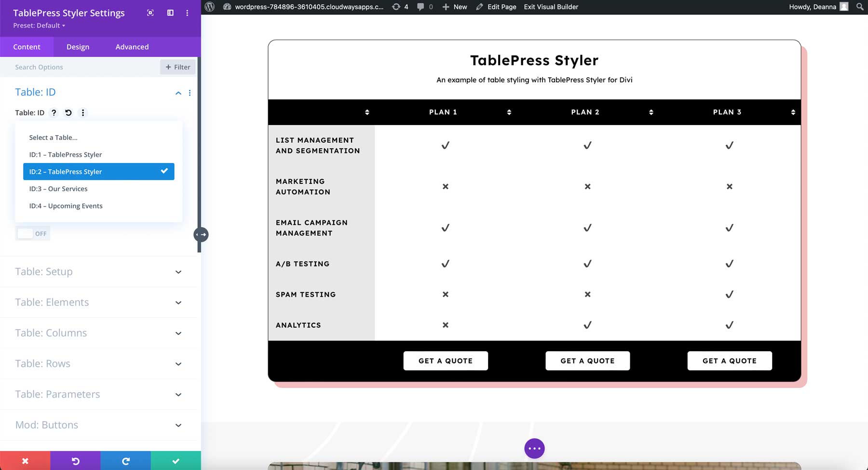Open the settings header three-dot menu
The image size is (868, 470).
[187, 13]
